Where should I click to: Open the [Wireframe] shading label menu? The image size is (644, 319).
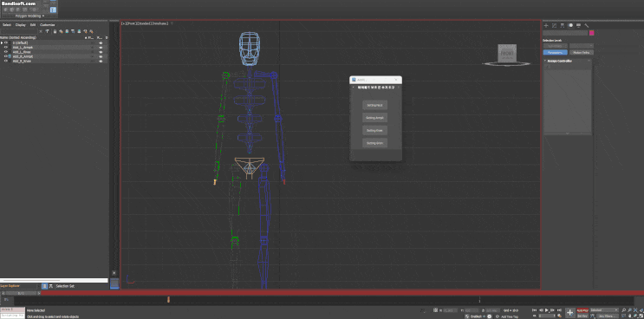(x=161, y=23)
